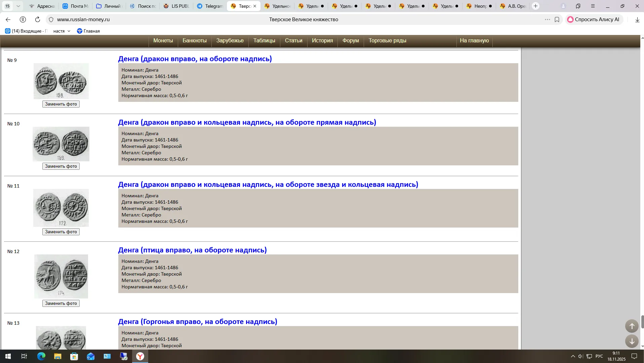Click coin No 11 thumbnail image

(61, 207)
